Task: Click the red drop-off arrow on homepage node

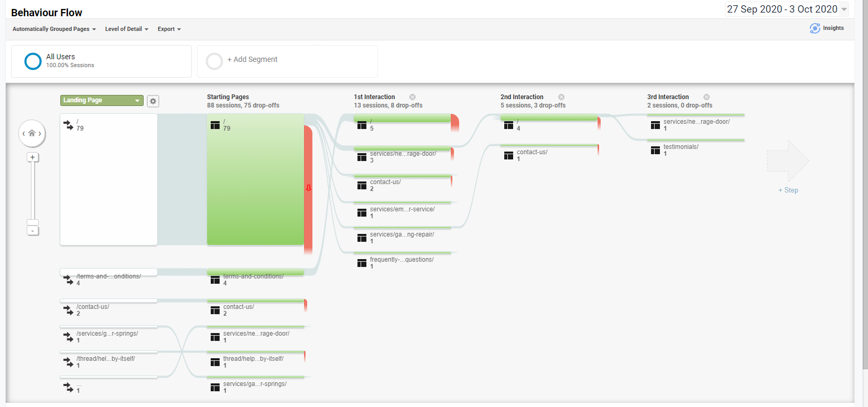Action: 309,188
